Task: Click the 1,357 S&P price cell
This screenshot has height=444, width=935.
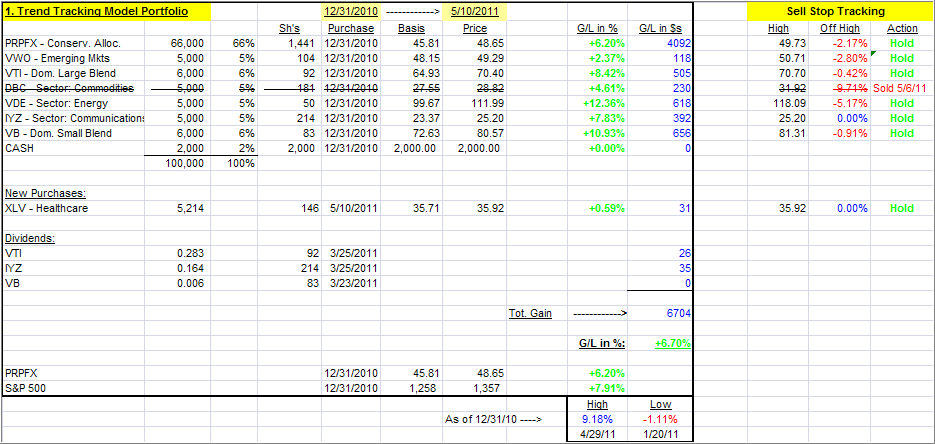Action: point(475,388)
